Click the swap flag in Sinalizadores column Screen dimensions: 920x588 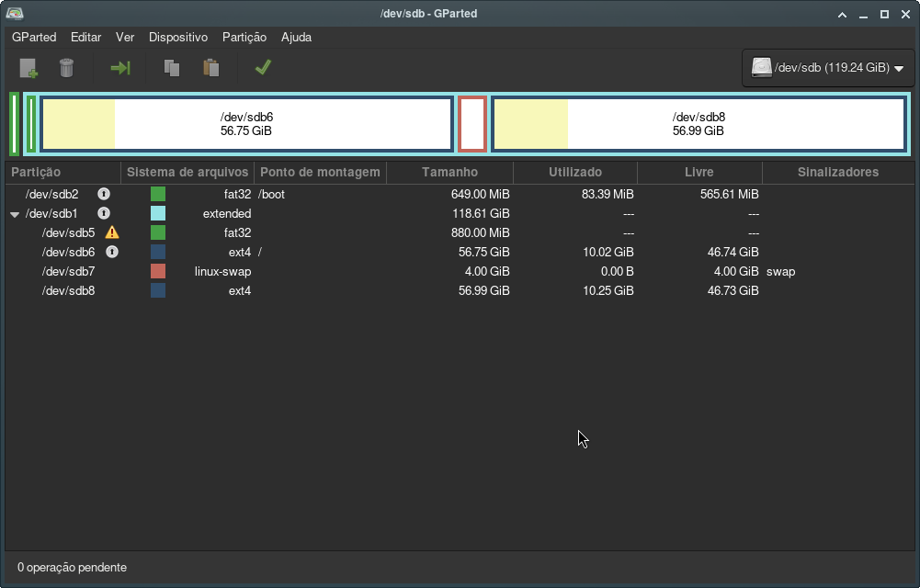point(781,271)
